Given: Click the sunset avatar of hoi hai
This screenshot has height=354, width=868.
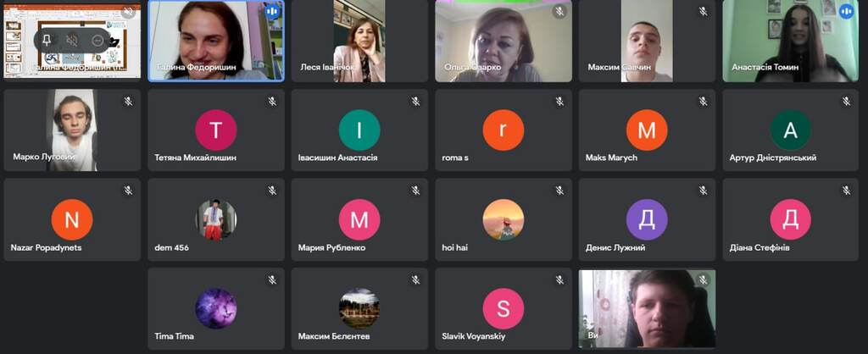Looking at the screenshot, I should 504,220.
